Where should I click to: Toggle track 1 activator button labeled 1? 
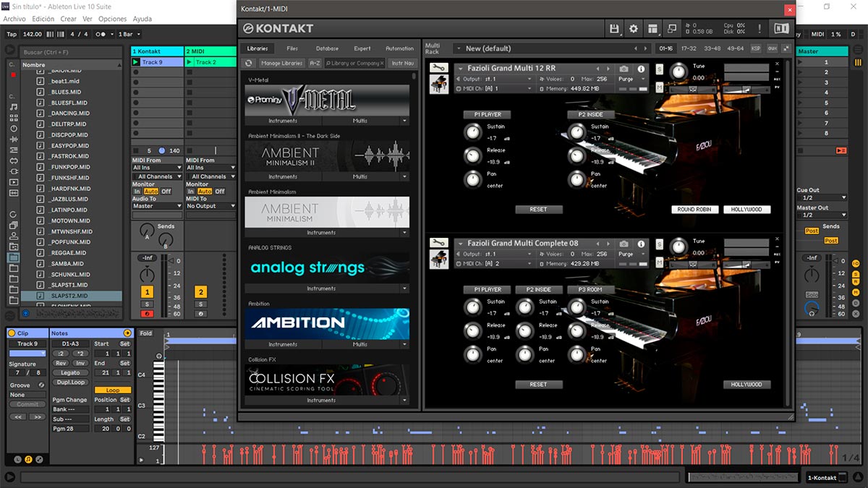pyautogui.click(x=147, y=292)
